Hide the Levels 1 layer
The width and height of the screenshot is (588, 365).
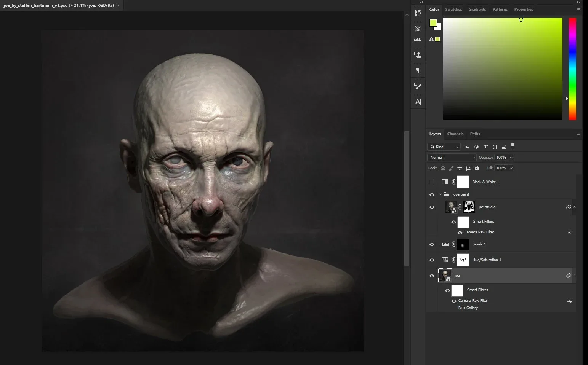(x=432, y=244)
